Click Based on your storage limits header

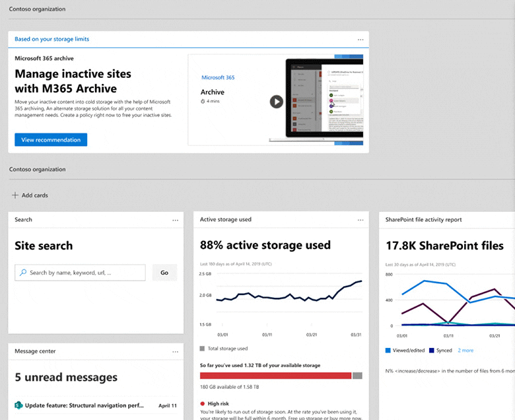[52, 39]
